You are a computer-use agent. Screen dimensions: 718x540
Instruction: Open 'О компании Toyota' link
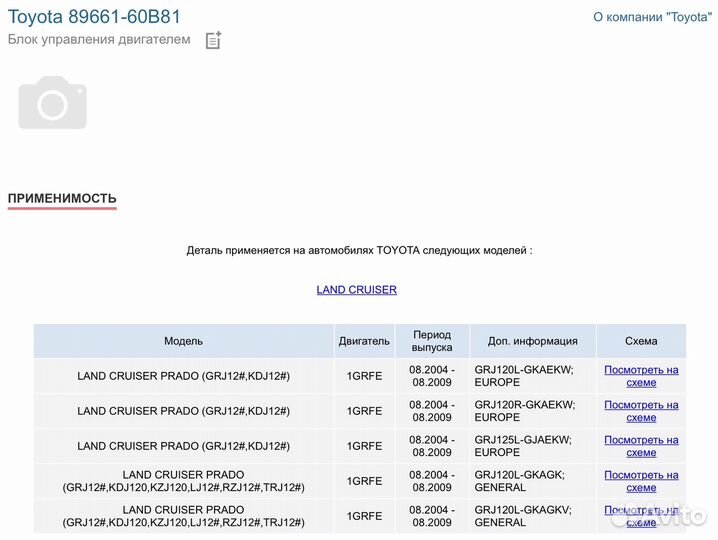[x=653, y=17]
